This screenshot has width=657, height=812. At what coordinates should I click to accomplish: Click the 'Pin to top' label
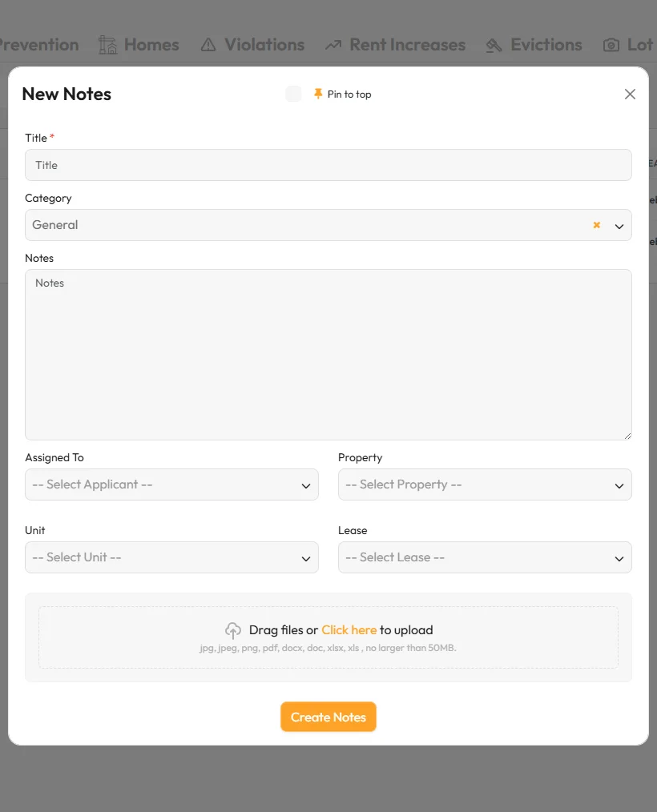pyautogui.click(x=349, y=94)
